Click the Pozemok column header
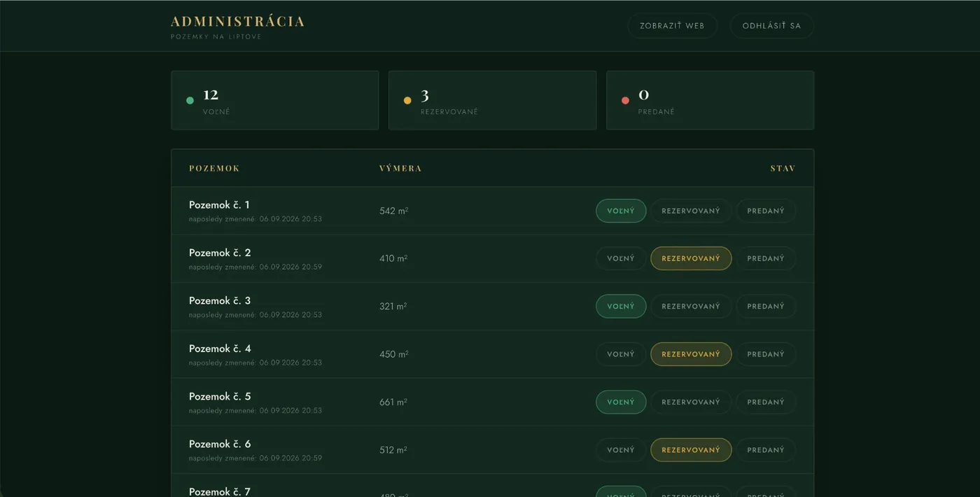 (214, 168)
